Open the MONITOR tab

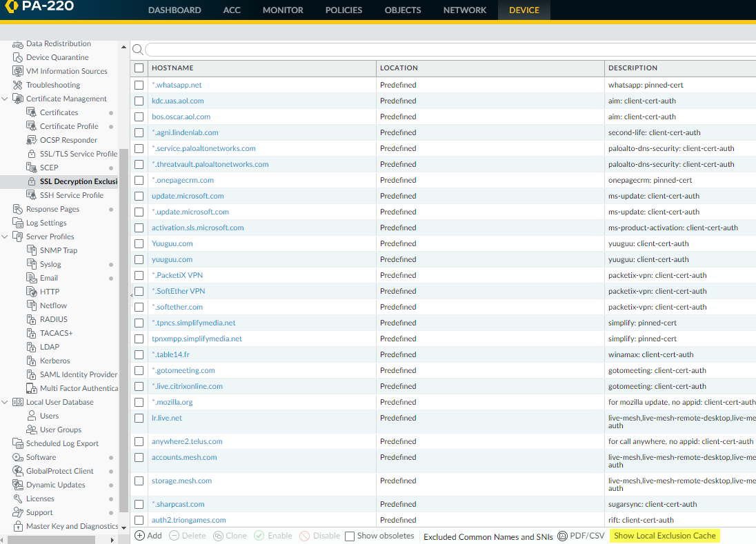[x=282, y=10]
